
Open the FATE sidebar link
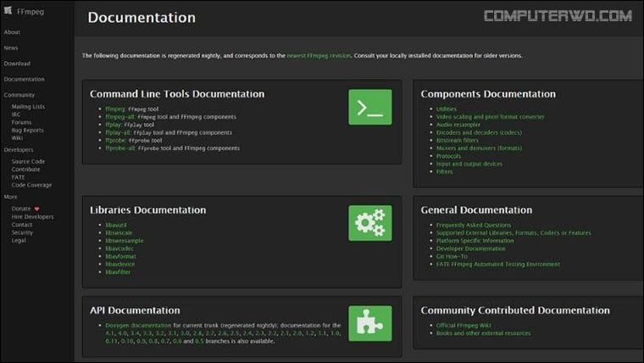click(18, 177)
